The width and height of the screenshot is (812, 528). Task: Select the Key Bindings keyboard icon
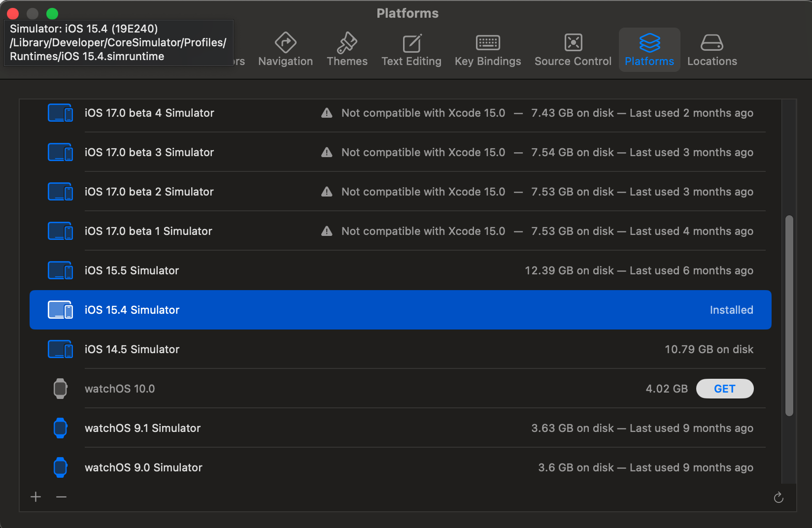[488, 43]
